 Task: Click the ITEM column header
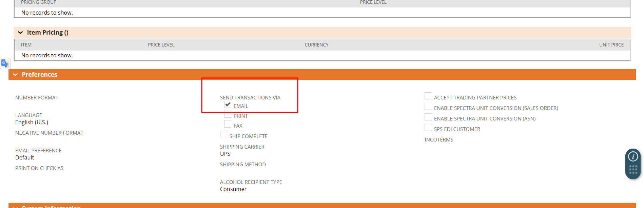tap(26, 45)
